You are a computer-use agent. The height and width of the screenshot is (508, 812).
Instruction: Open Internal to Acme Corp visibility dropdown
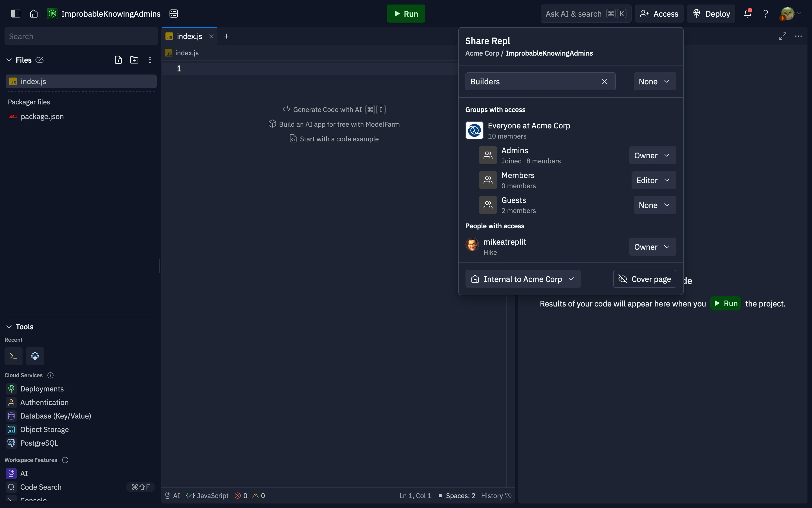pos(523,279)
